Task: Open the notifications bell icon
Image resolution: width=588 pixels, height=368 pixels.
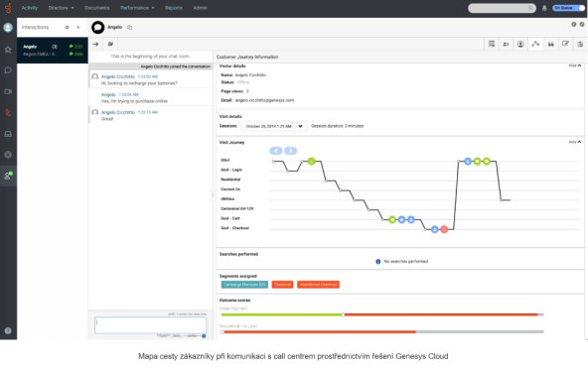Action: point(544,8)
